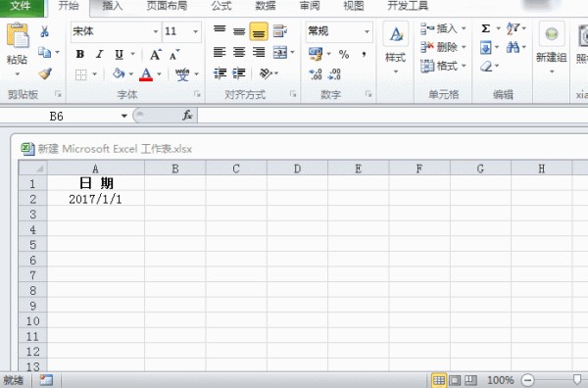Open the 公式 ribbon tab
588x388 pixels.
click(x=221, y=6)
